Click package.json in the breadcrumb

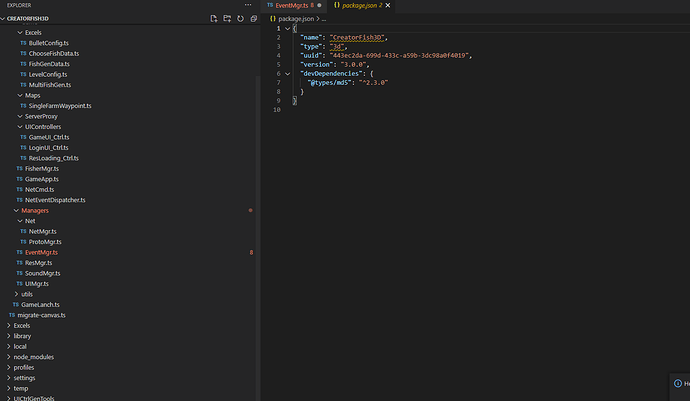click(x=296, y=19)
